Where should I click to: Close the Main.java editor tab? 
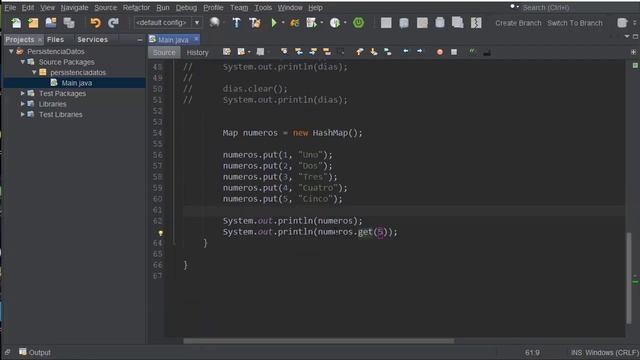(196, 39)
